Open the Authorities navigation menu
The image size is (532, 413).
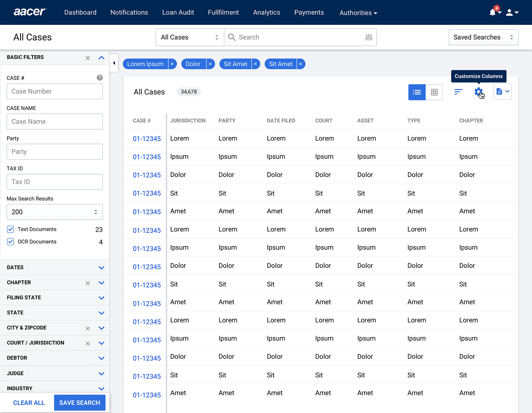pyautogui.click(x=358, y=13)
